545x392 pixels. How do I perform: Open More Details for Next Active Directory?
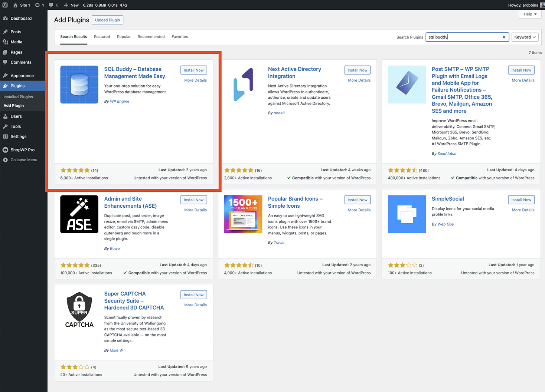coord(359,80)
